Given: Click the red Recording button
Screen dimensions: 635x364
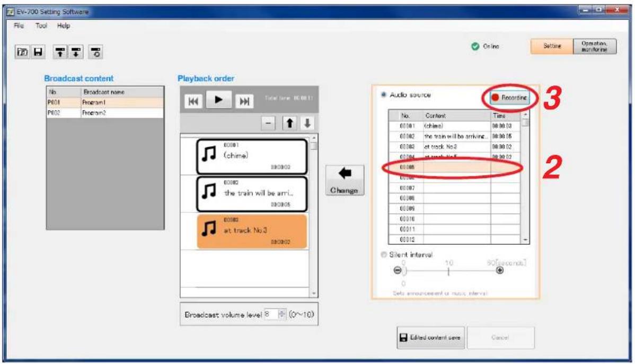Looking at the screenshot, I should click(509, 97).
